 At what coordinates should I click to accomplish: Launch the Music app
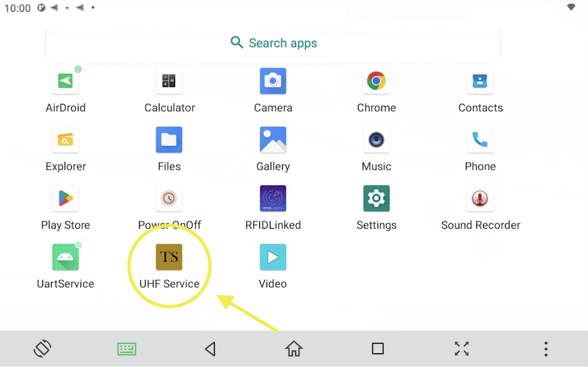click(x=376, y=140)
